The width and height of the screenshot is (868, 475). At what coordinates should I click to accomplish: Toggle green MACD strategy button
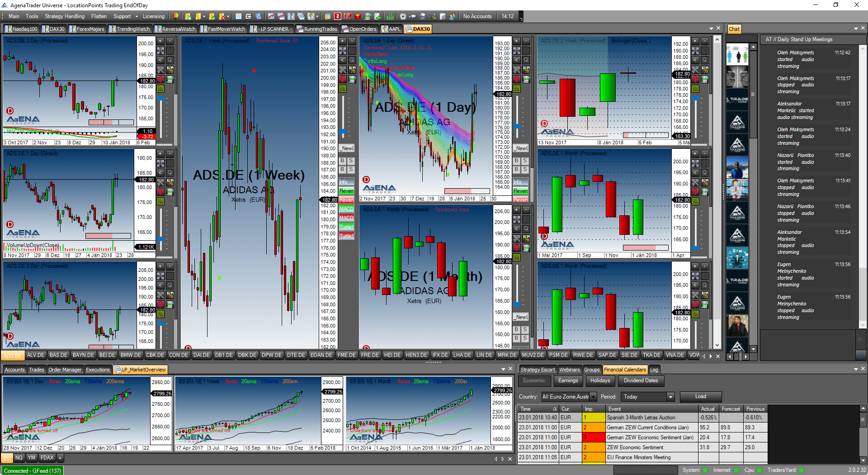point(346,209)
